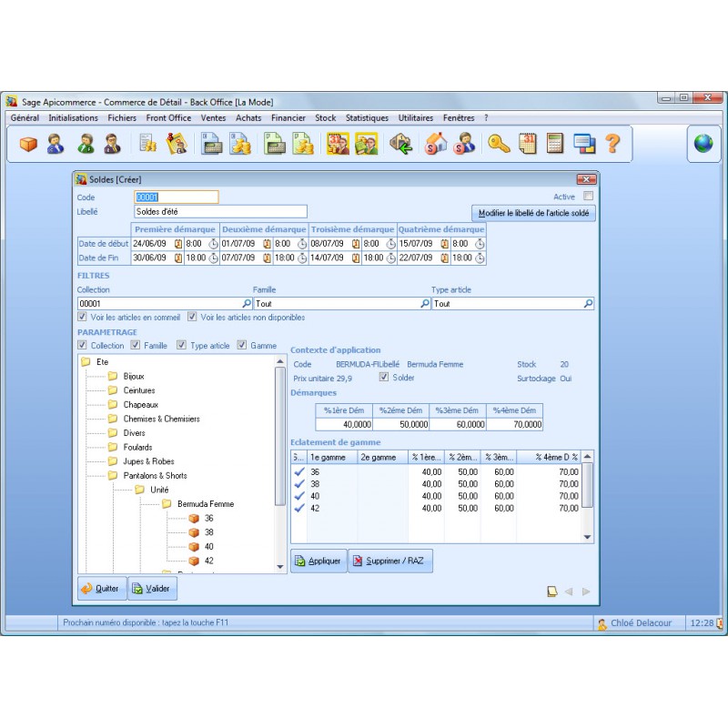Click the yellow calendar with person icon

(338, 144)
